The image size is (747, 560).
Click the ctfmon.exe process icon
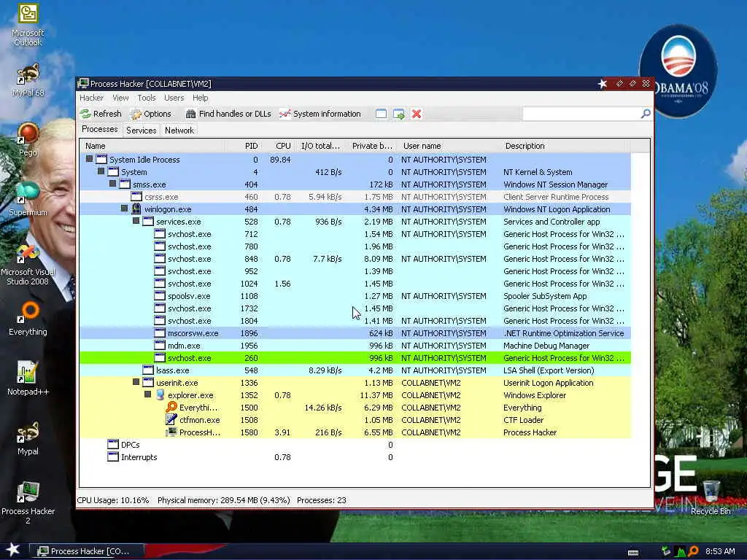171,419
